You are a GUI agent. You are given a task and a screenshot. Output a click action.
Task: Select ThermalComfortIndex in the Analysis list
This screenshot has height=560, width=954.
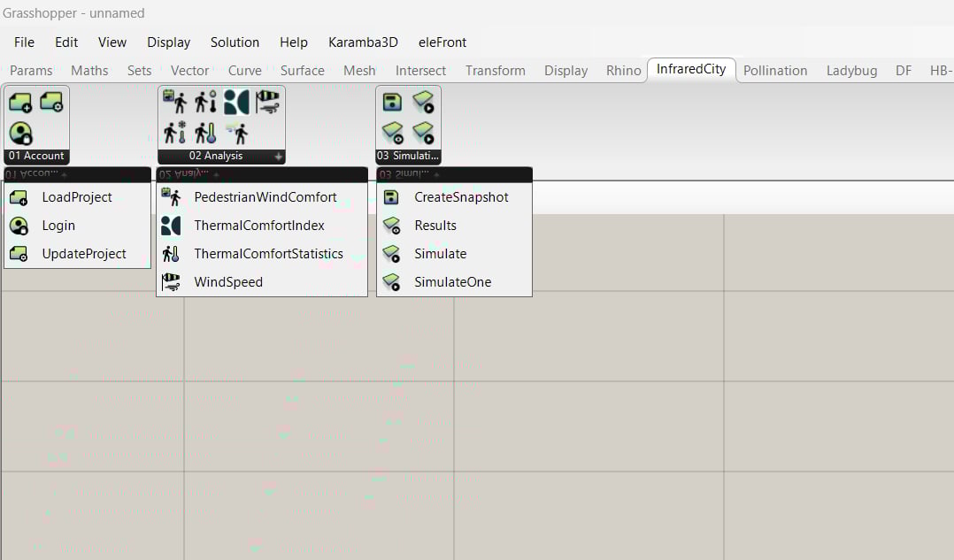[262, 226]
